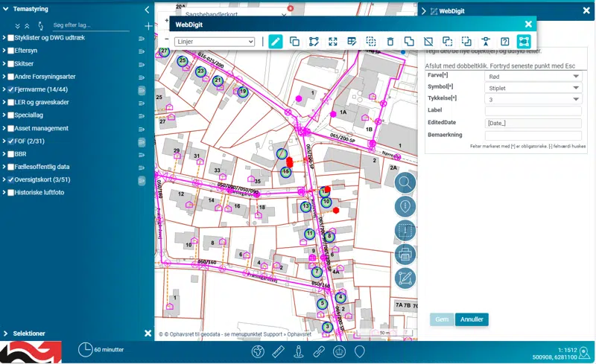Open the magnifier search button on map
Viewport: 596px width, 364px height.
coord(405,182)
